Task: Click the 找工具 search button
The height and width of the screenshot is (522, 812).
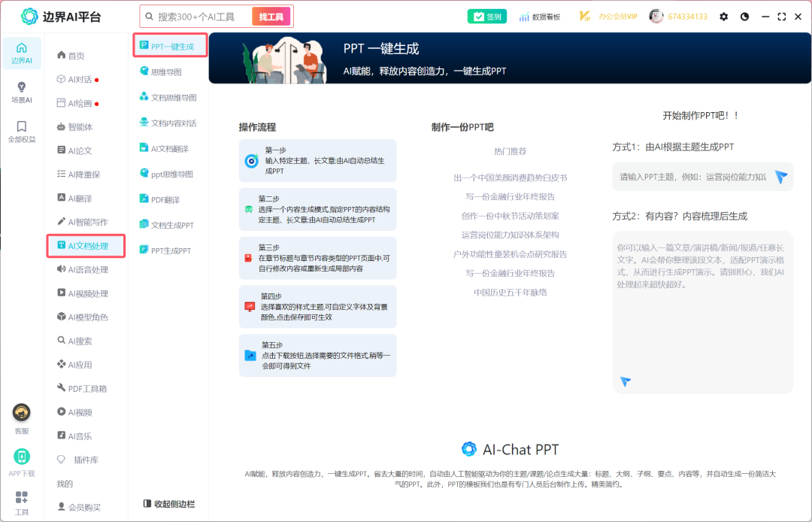Action: click(271, 17)
